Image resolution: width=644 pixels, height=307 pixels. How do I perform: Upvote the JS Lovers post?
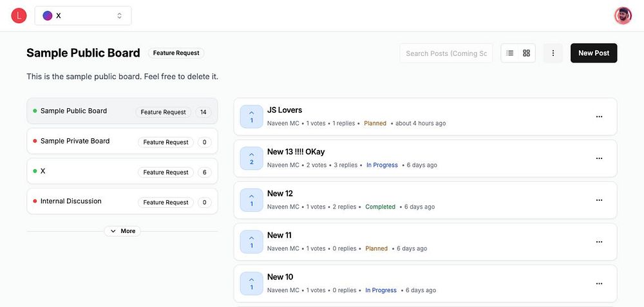251,116
